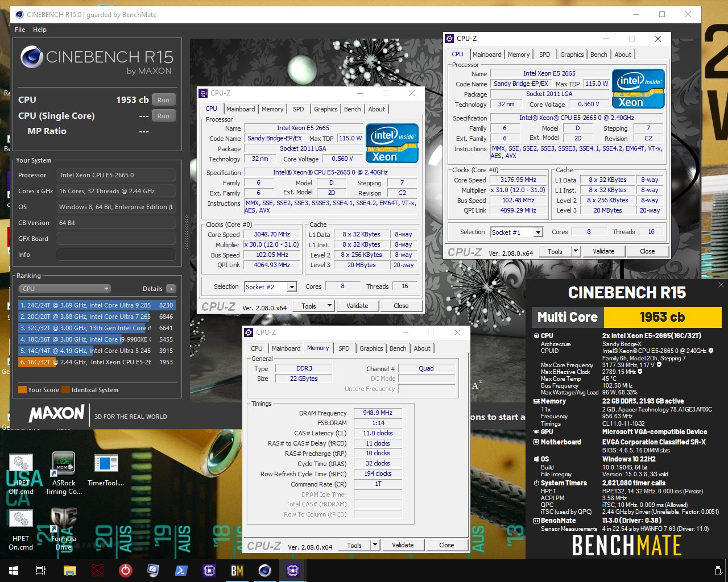Viewport: 728px width, 582px height.
Task: Click Validate in Socket #1 CPU-Z window
Action: 603,251
